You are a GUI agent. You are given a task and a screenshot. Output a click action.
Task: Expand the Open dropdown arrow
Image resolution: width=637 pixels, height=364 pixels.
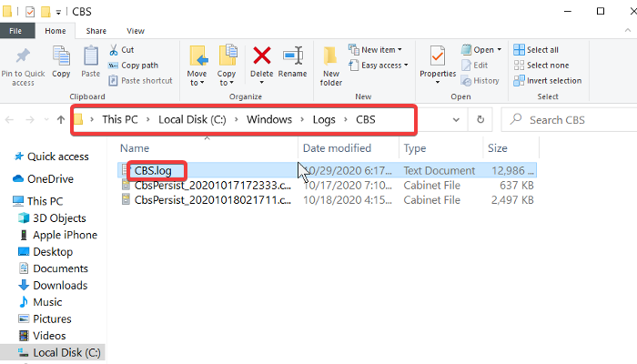500,49
